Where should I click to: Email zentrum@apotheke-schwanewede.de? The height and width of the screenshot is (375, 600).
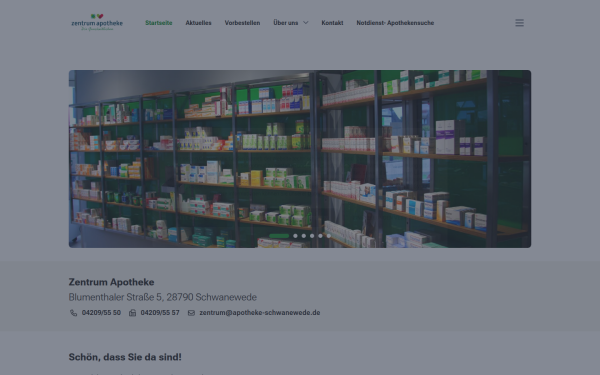coord(260,313)
